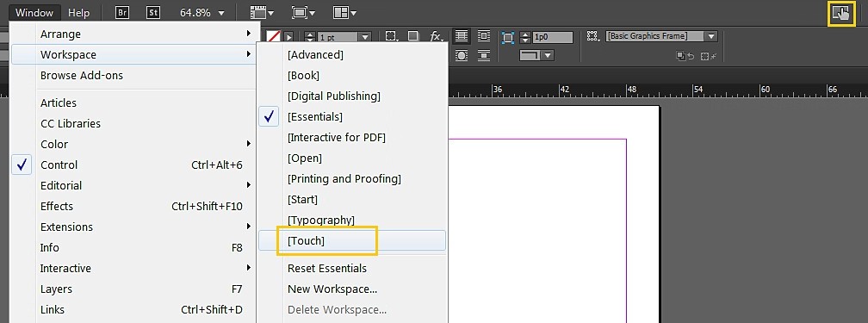Click the corner options square icon
868x323 pixels.
pos(508,37)
